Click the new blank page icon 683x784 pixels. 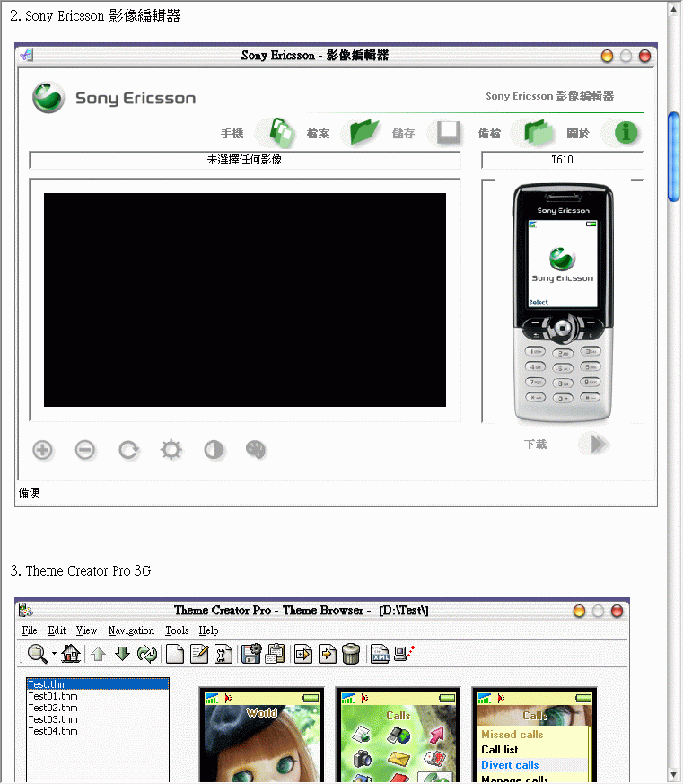click(175, 654)
